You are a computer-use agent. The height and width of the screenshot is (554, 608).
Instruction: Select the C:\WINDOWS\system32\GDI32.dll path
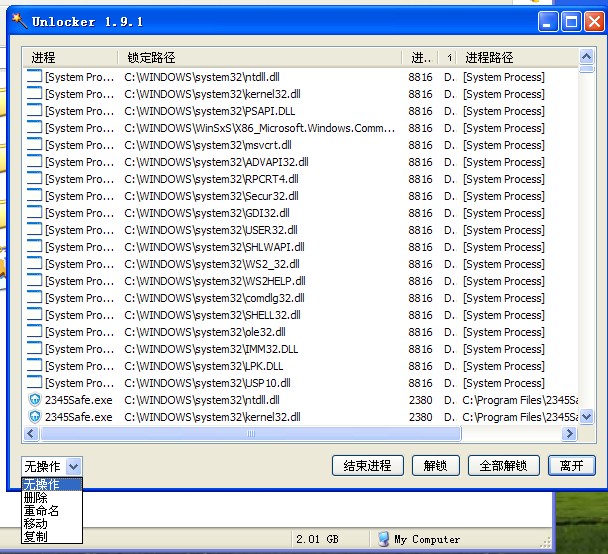207,213
